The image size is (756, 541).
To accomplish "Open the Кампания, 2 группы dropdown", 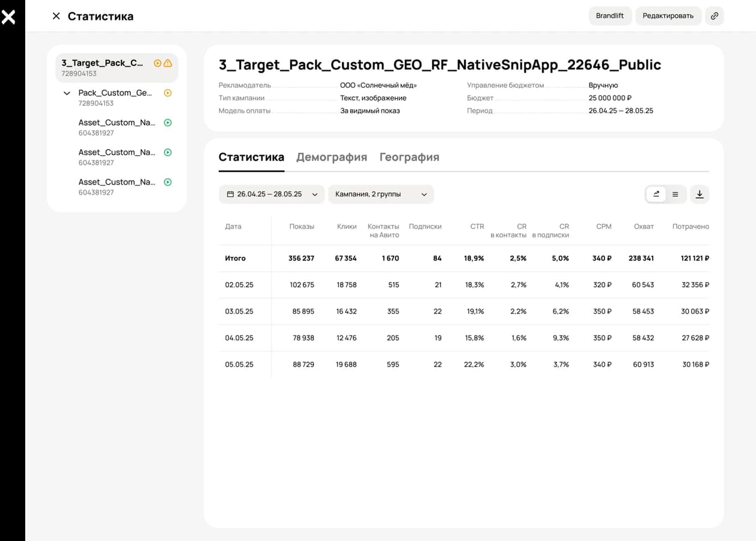I will [x=381, y=194].
